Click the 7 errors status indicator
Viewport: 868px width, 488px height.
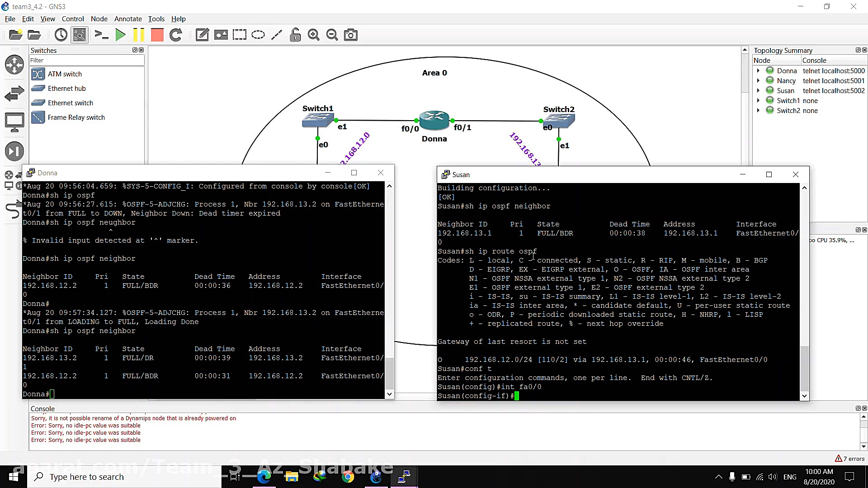pos(849,459)
